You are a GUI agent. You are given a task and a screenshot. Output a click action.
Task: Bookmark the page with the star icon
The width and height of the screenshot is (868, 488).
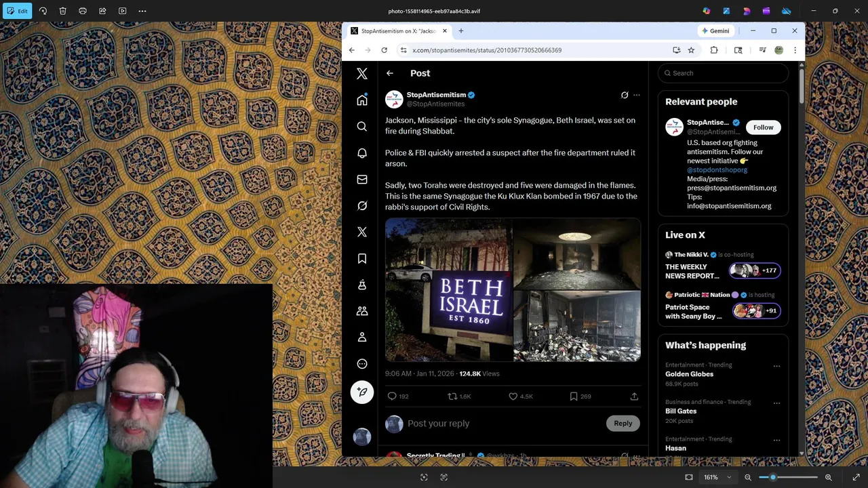coord(691,50)
